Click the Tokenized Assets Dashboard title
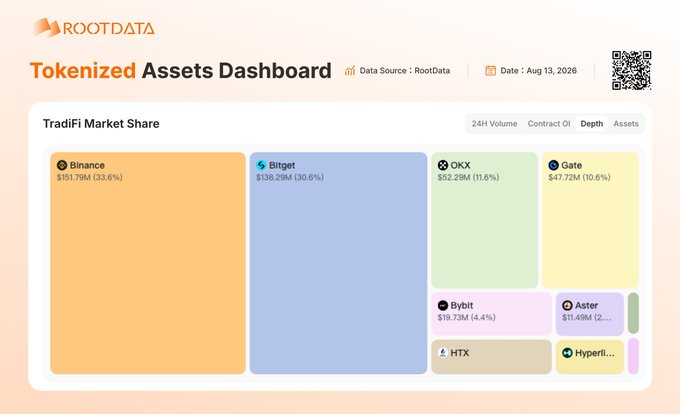 click(180, 71)
